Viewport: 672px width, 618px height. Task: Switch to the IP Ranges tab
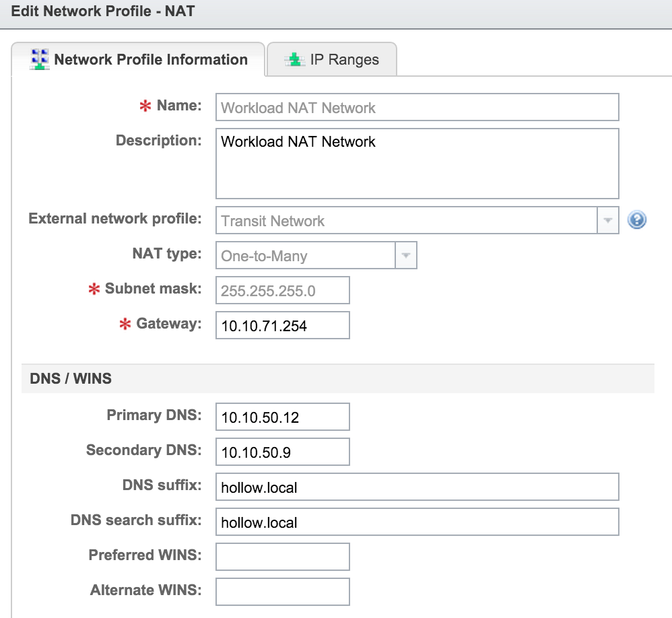click(331, 59)
